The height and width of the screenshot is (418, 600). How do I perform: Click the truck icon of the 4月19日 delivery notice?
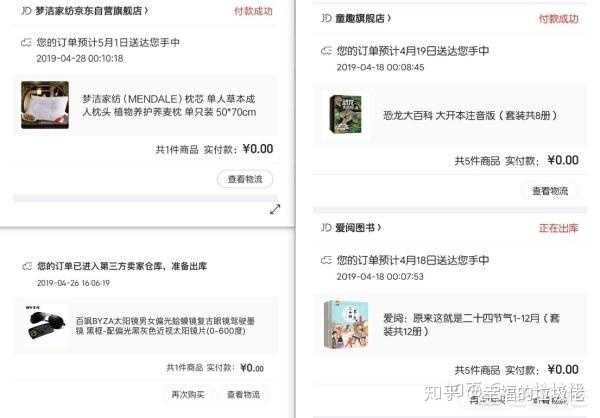click(x=326, y=51)
